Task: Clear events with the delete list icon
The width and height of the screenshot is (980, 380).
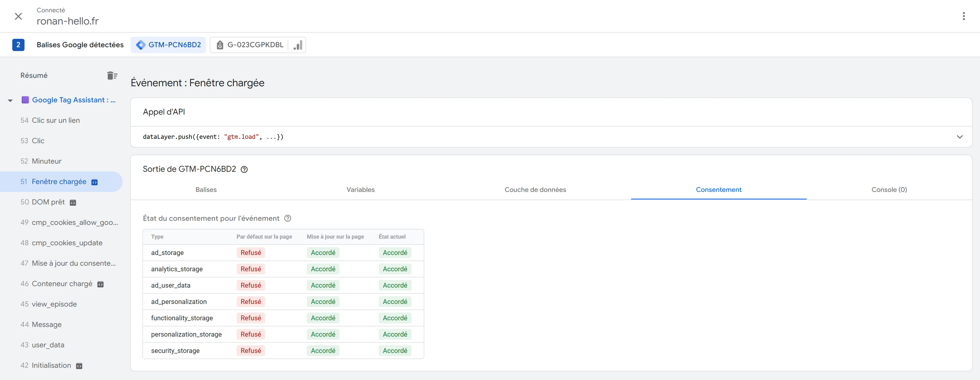Action: (112, 75)
